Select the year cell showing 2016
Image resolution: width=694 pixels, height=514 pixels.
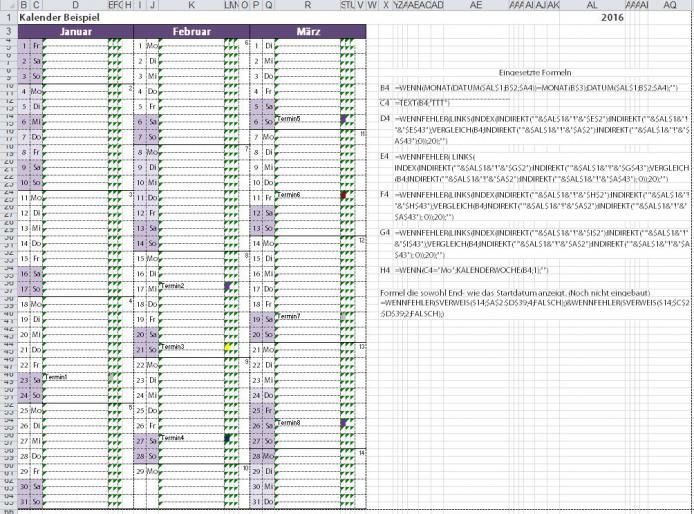pos(612,18)
